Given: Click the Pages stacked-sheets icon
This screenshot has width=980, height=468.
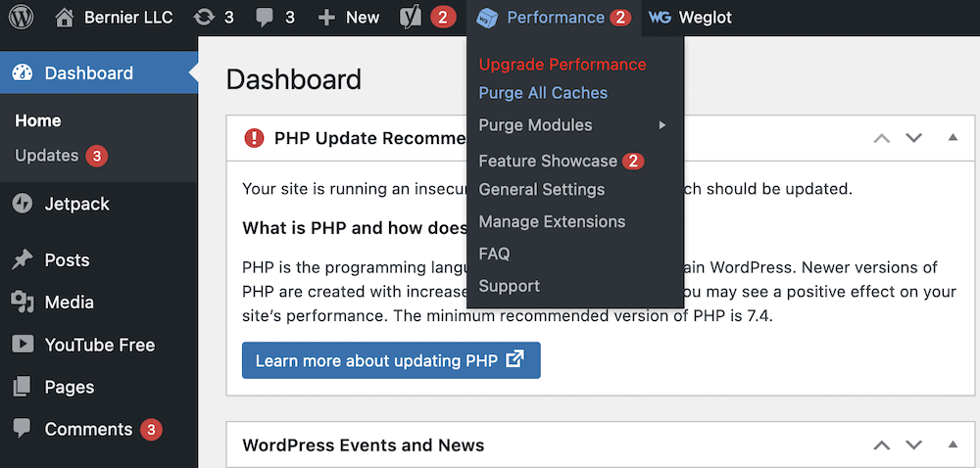Looking at the screenshot, I should coord(23,387).
